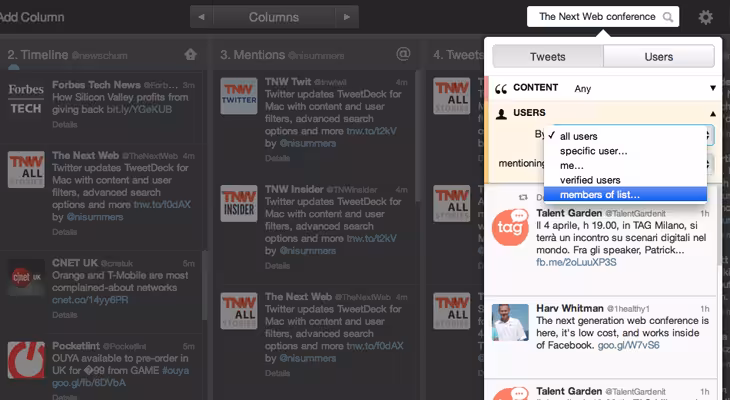This screenshot has height=400, width=730.
Task: Open Forbes Tech News avatar
Action: point(26,98)
